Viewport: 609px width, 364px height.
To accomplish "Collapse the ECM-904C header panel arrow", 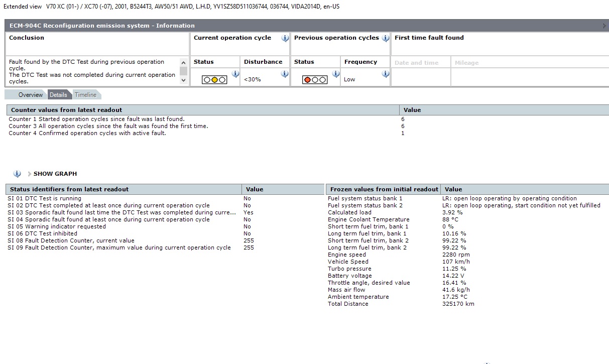I will (x=604, y=26).
